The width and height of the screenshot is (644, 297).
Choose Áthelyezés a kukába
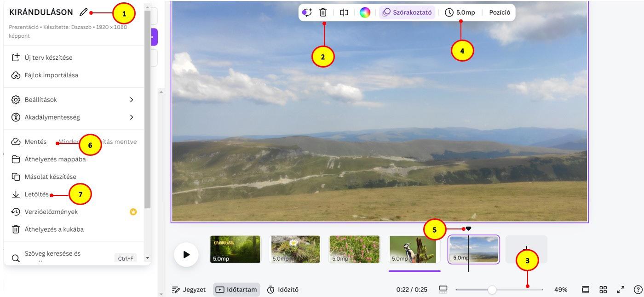[x=74, y=229]
